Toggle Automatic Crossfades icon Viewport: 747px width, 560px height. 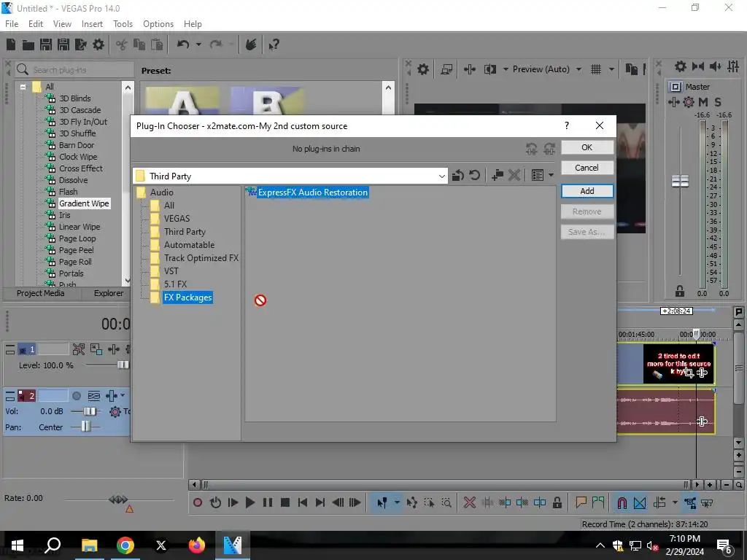point(640,502)
